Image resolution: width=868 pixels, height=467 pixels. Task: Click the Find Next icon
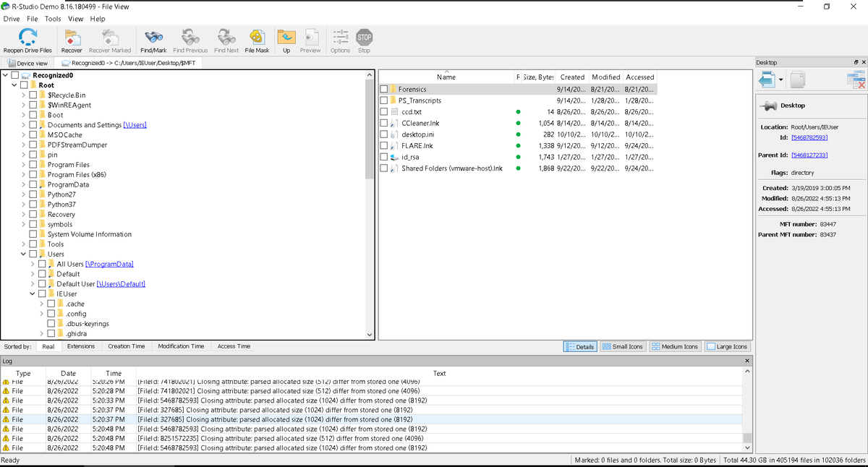pyautogui.click(x=226, y=40)
